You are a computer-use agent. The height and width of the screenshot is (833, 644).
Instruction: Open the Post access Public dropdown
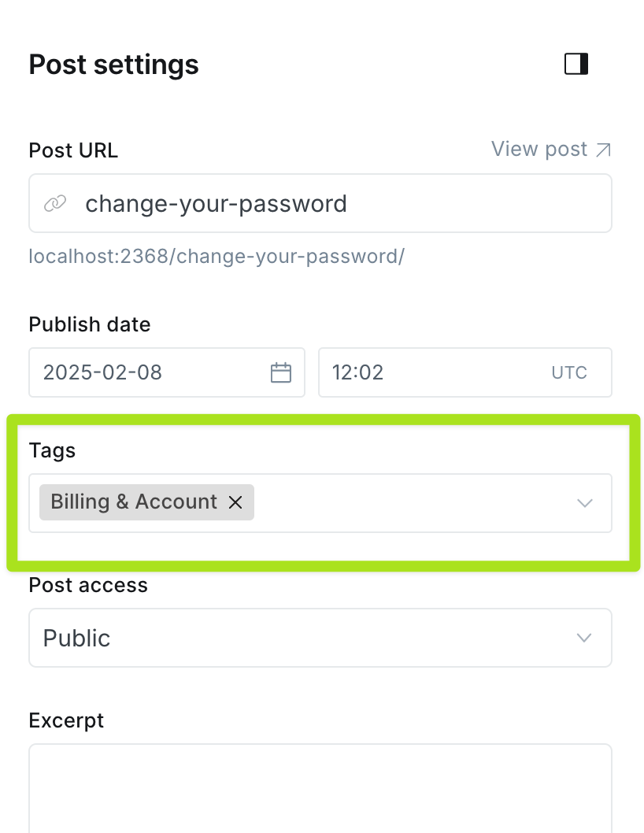(299, 638)
